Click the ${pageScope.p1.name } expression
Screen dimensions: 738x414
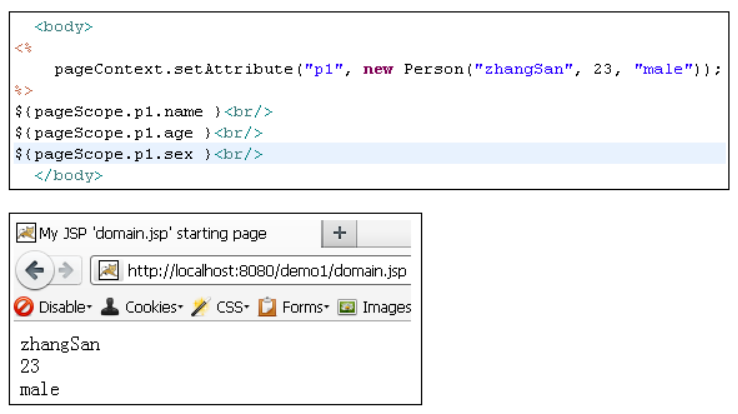[x=118, y=112]
